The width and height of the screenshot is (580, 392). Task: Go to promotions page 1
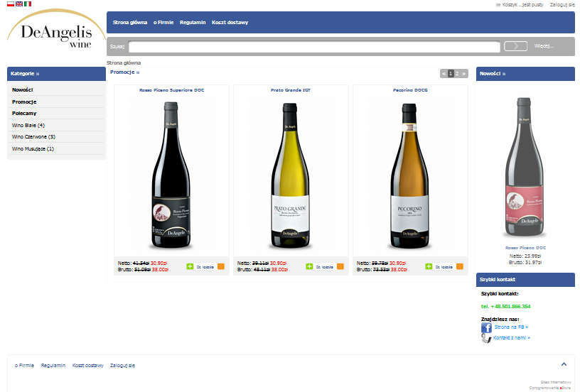pos(451,74)
